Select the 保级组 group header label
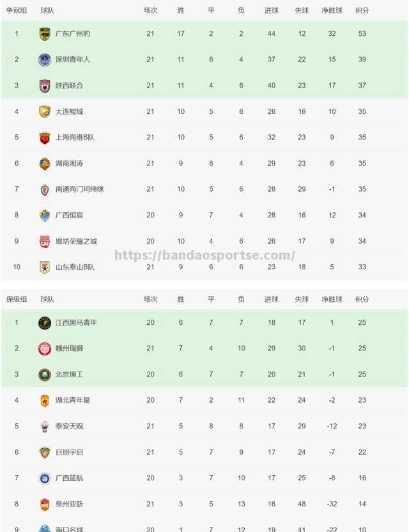Screen dimensions: 409x532 point(17,299)
